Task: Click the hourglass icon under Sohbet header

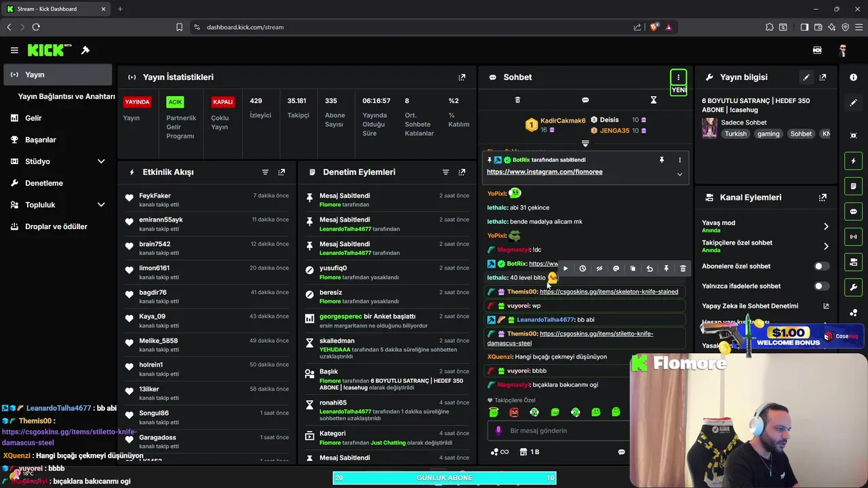Action: click(654, 100)
